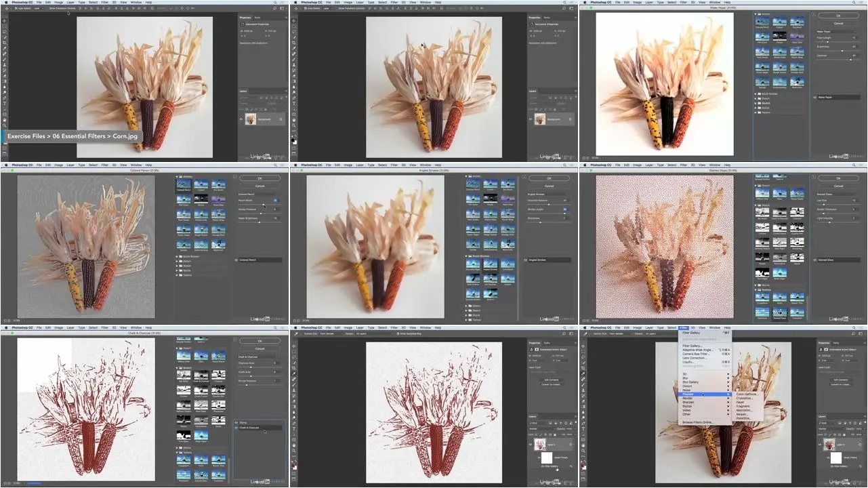Image resolution: width=868 pixels, height=488 pixels.
Task: Click the Background layer thumbnail in Corn.jpg caption frame
Action: point(251,119)
